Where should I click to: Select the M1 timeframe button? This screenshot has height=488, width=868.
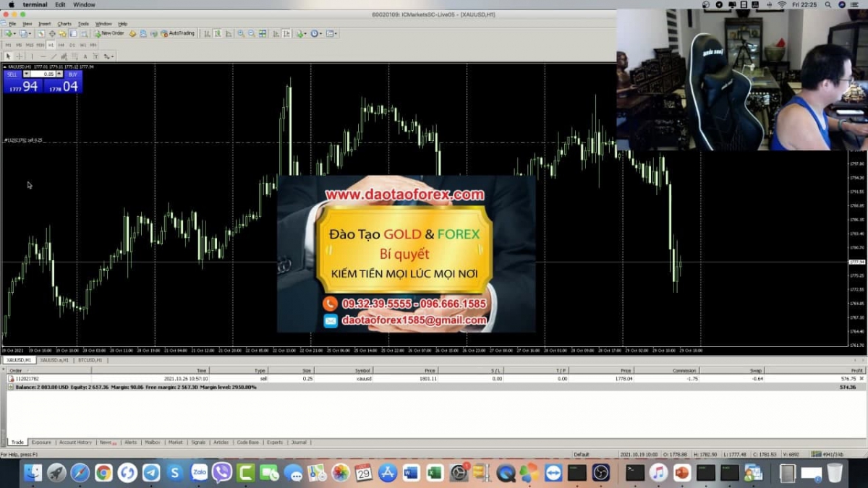tap(8, 45)
